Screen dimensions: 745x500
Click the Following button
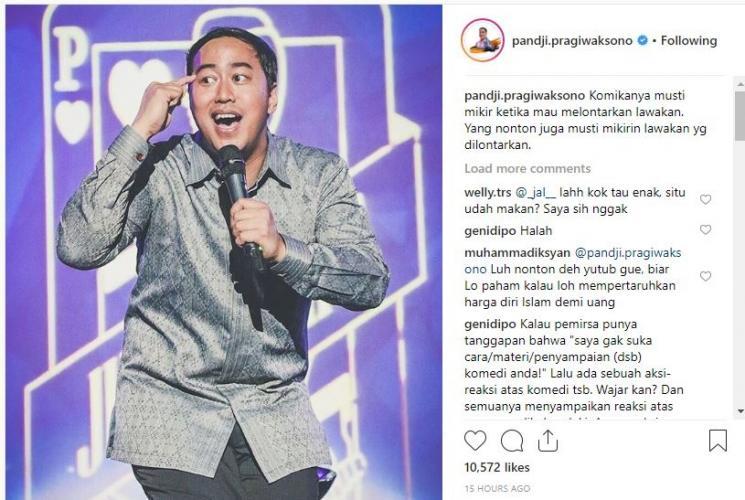tap(689, 41)
